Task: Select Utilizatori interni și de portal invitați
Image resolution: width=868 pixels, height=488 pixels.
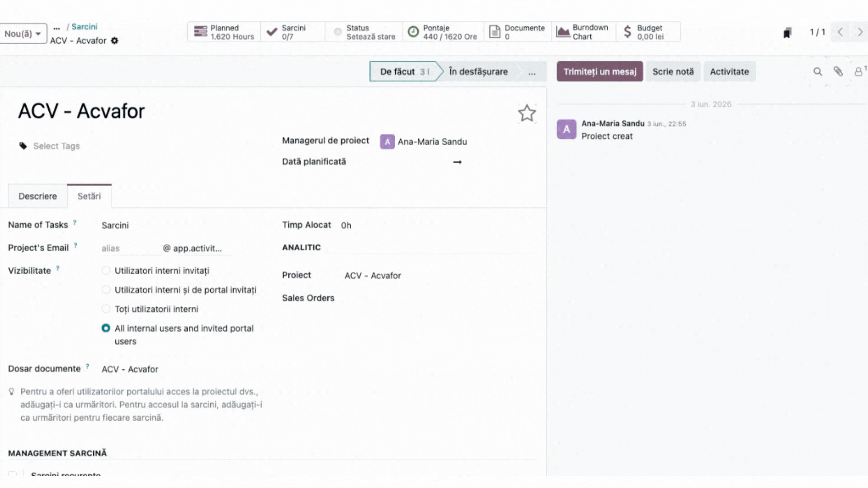Action: coord(106,290)
